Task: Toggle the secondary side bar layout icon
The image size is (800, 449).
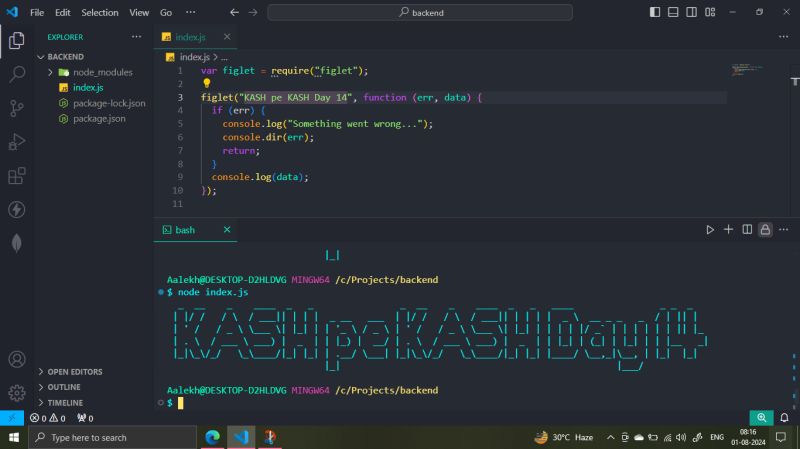Action: click(x=691, y=12)
